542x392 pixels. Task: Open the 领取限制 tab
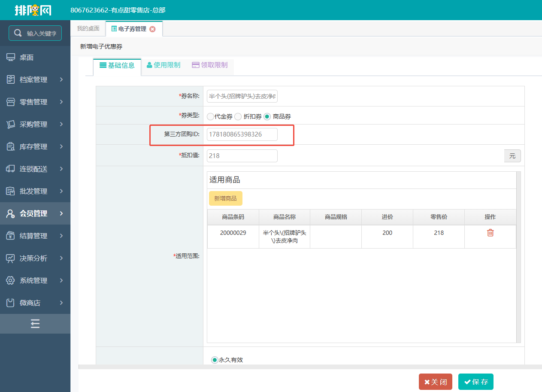(210, 65)
